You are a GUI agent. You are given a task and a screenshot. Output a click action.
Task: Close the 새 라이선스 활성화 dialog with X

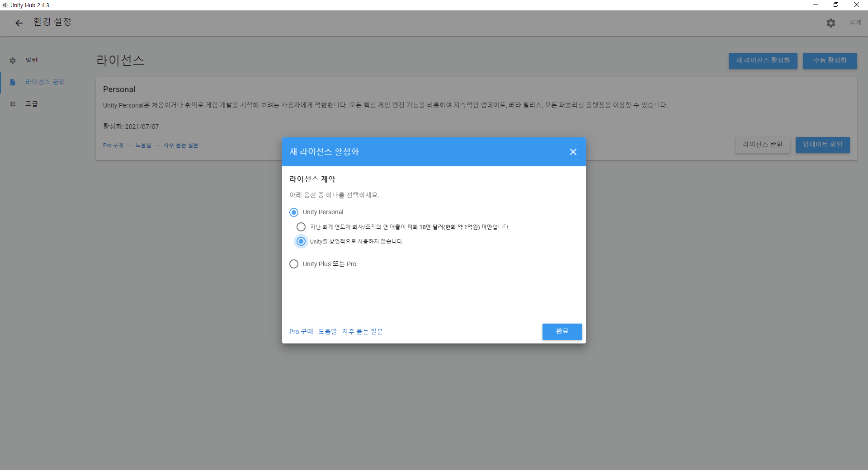tap(573, 152)
